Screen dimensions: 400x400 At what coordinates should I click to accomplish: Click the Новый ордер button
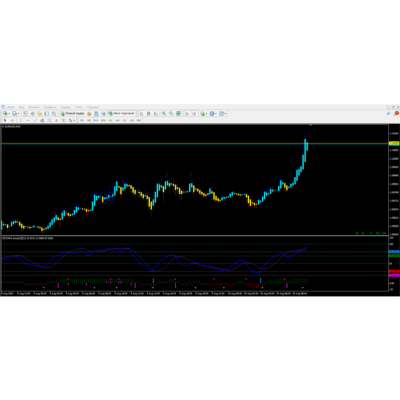pyautogui.click(x=73, y=114)
